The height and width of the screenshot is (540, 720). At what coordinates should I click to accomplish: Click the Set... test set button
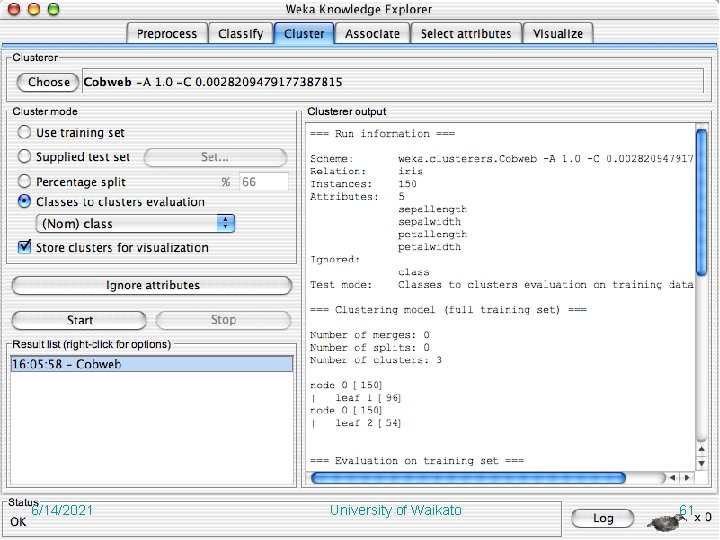pos(215,157)
